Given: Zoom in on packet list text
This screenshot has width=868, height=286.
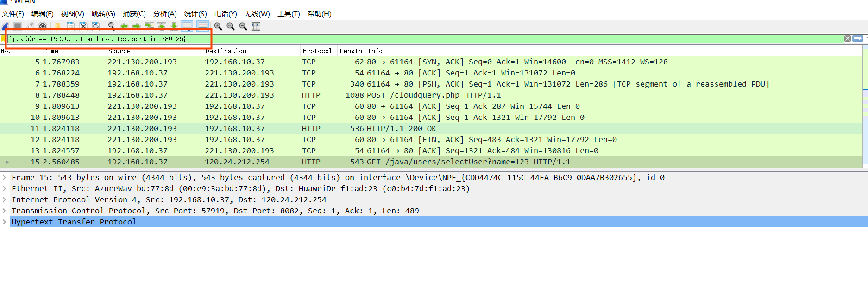Looking at the screenshot, I should [x=218, y=26].
